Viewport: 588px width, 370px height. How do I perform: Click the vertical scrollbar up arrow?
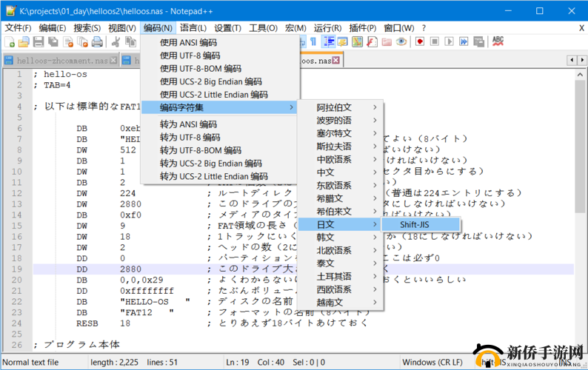pos(580,75)
